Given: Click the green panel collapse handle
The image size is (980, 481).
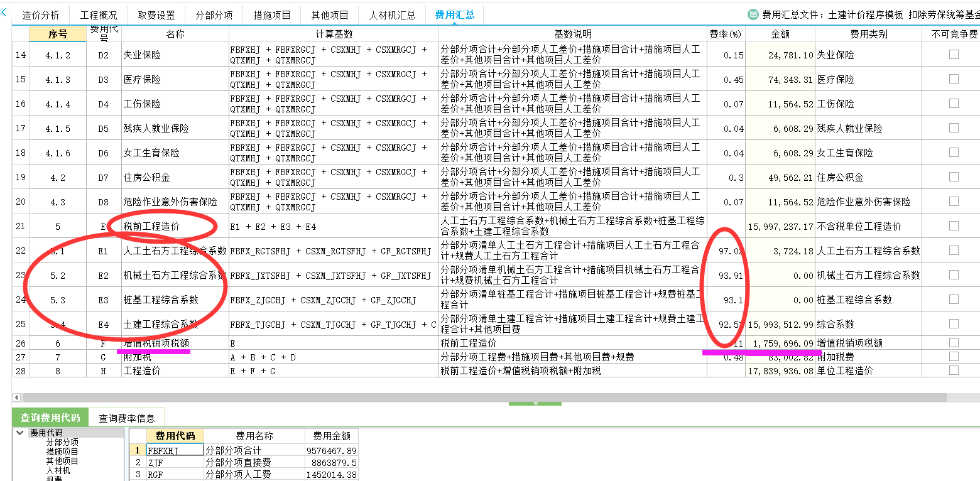Looking at the screenshot, I should click(x=535, y=403).
